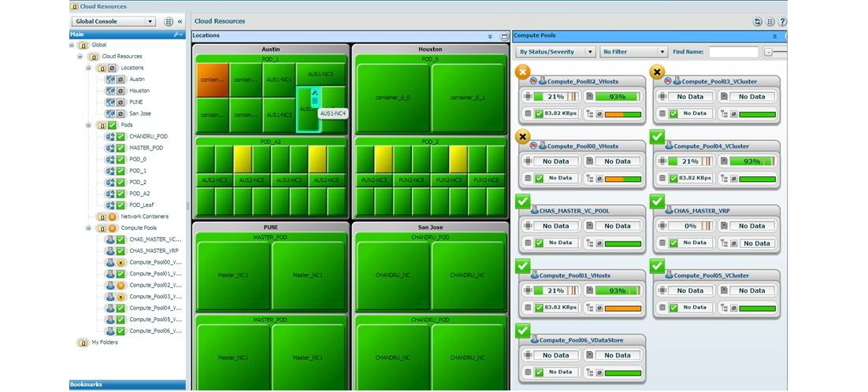Collapse the Cloud Resources tree node
This screenshot has width=868, height=392.
[x=80, y=57]
